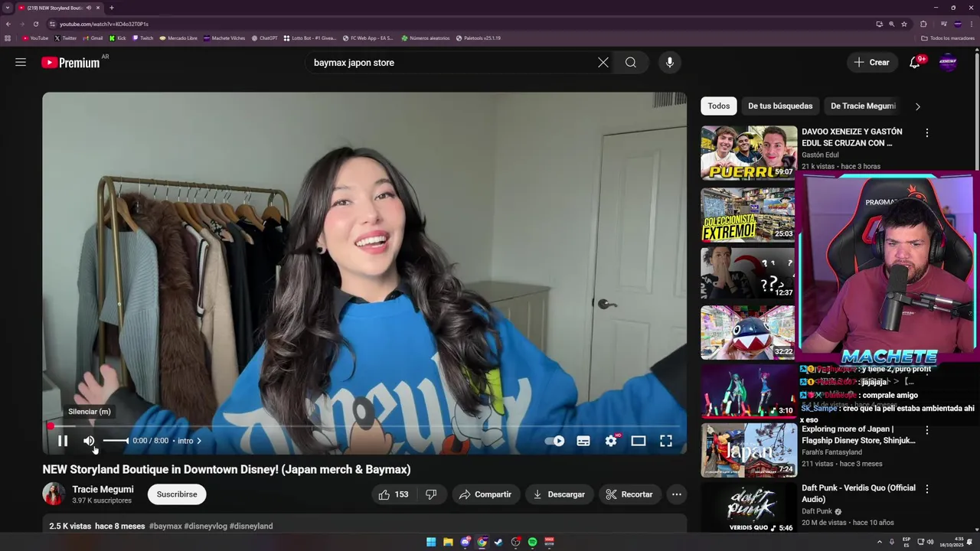Open the Twitch bookmark

point(143,38)
